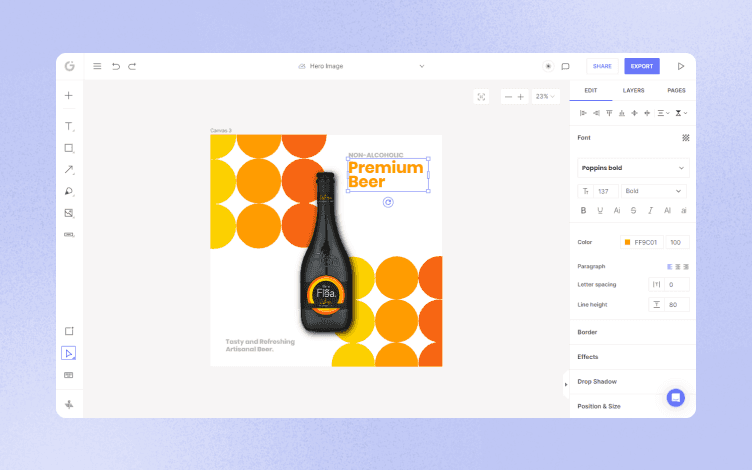Open the keyboard shortcuts icon

coord(69,375)
